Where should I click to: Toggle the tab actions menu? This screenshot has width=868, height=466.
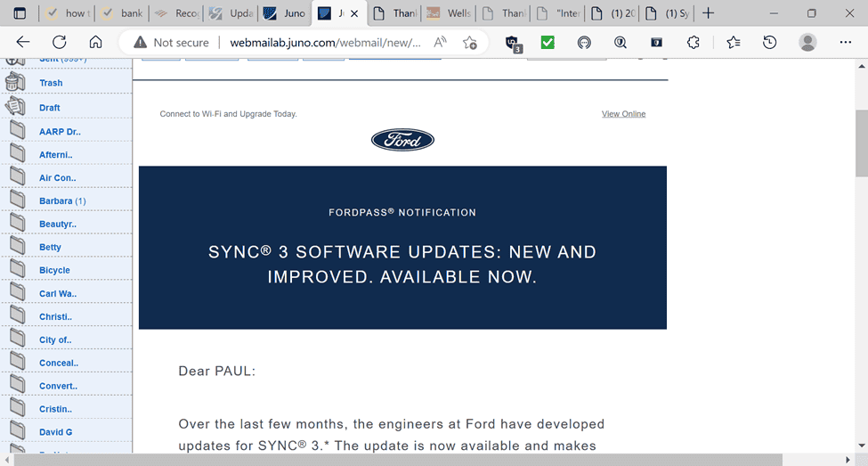click(20, 13)
